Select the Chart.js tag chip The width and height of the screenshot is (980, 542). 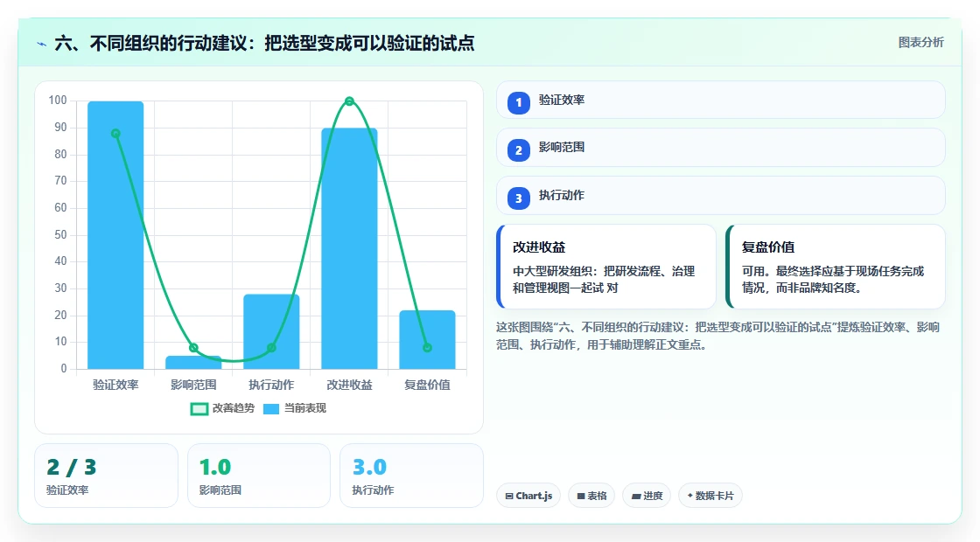point(528,496)
